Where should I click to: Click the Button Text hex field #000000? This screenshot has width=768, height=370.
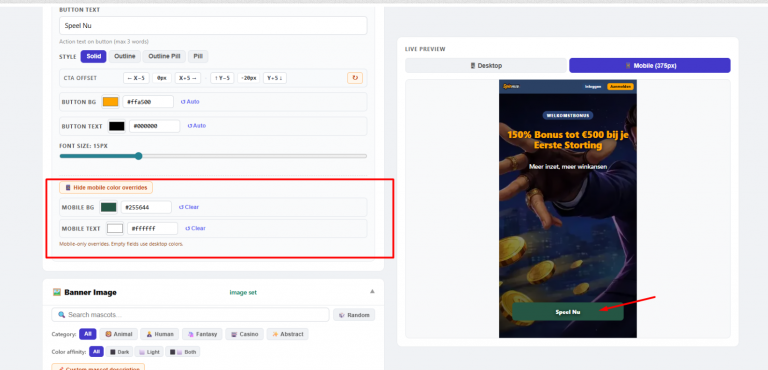point(155,126)
